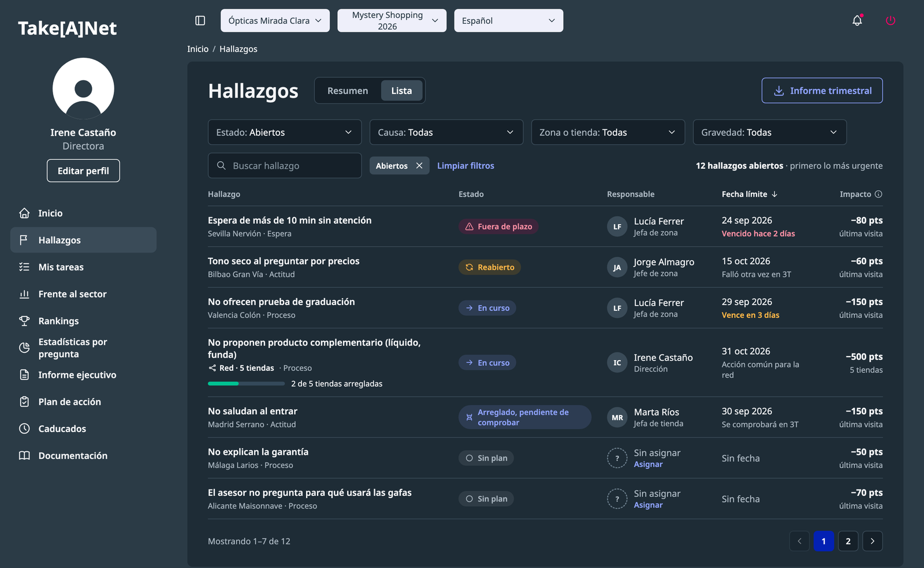The height and width of the screenshot is (568, 924).
Task: Open Ópticas Mirada Clara dropdown
Action: 275,21
